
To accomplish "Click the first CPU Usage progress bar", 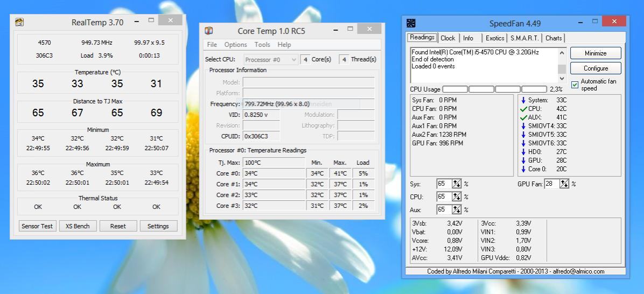I will coord(454,89).
